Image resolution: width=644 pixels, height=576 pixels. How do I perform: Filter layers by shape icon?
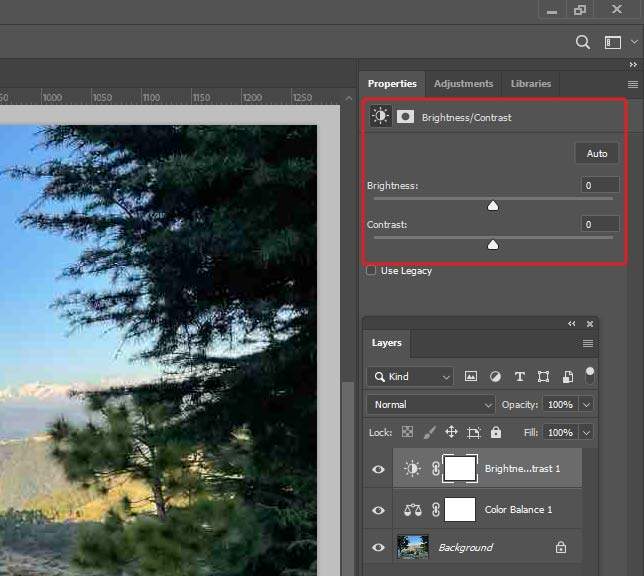click(x=543, y=376)
